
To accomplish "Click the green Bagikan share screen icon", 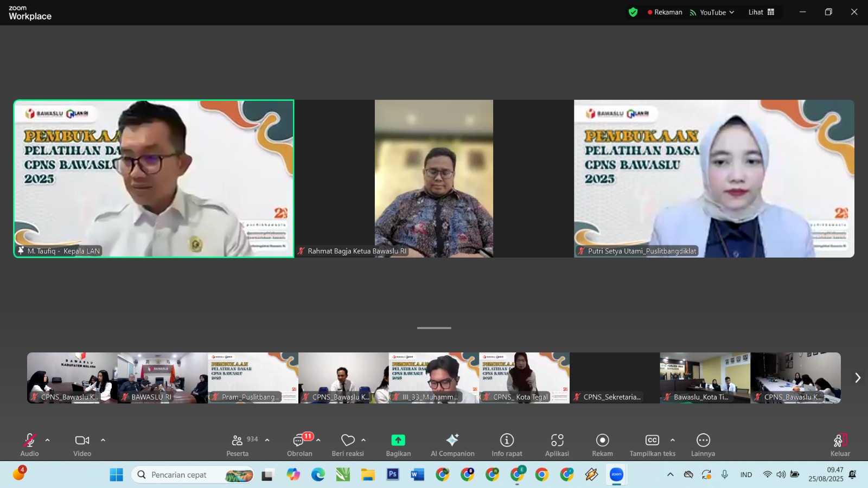I will (x=398, y=440).
